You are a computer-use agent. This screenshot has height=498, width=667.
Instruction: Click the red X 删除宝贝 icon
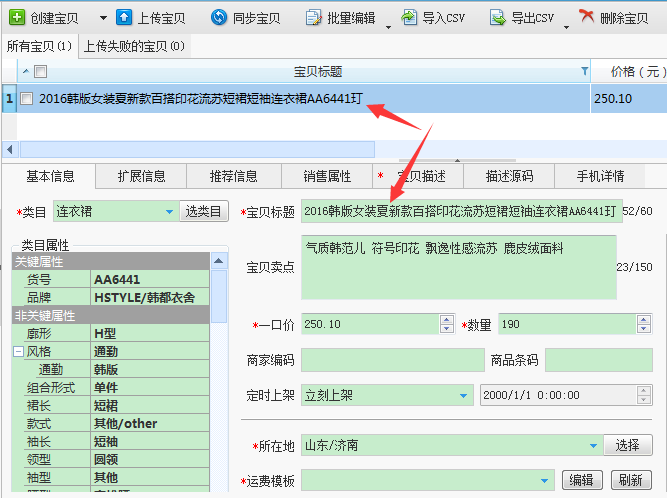click(587, 18)
